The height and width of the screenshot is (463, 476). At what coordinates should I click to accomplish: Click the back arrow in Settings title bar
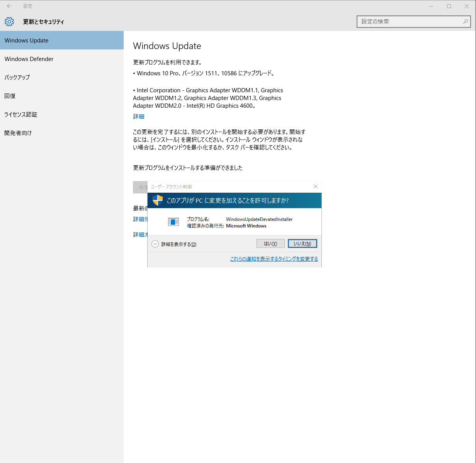[9, 6]
